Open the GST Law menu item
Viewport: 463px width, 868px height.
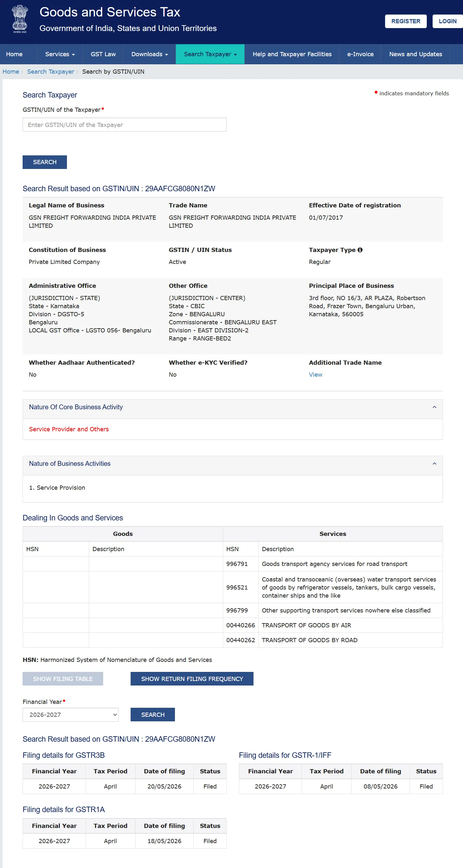[103, 54]
